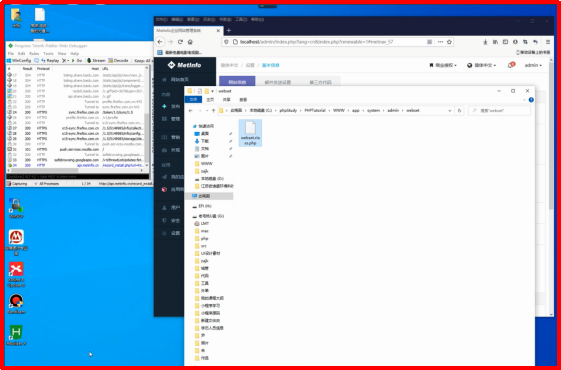Open the Tools menu in Fiddler

[x=48, y=53]
